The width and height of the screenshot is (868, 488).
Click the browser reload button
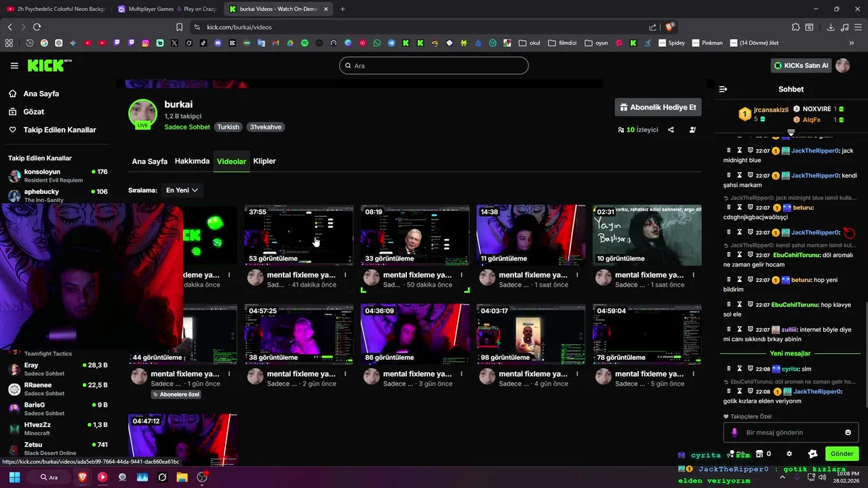[x=37, y=27]
